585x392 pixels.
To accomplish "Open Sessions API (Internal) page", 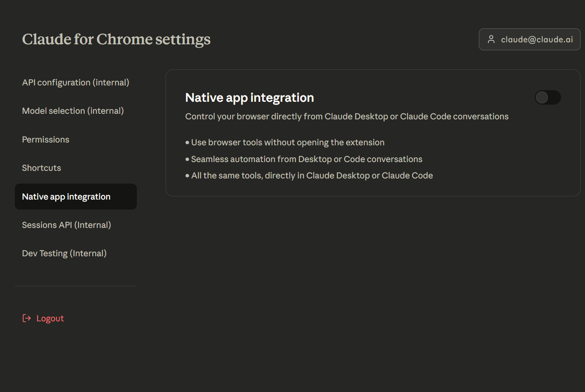I will tap(66, 225).
